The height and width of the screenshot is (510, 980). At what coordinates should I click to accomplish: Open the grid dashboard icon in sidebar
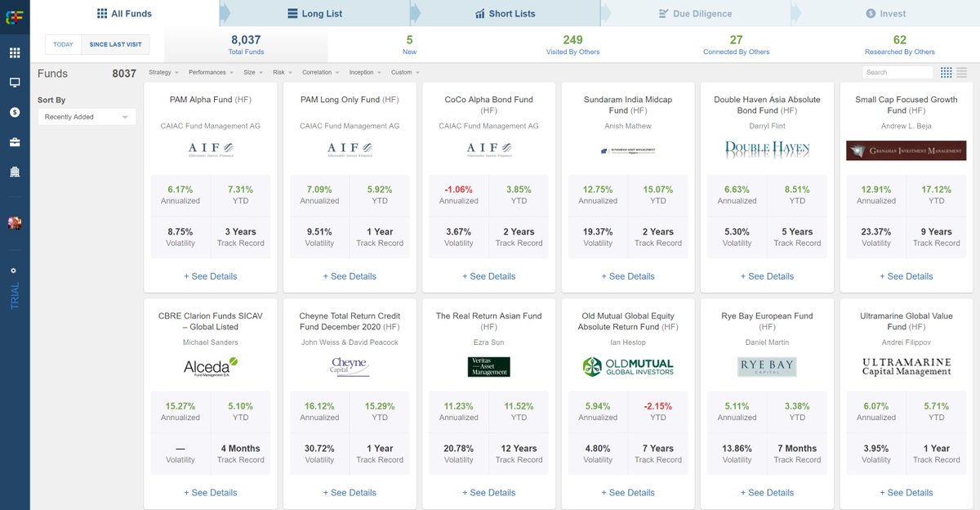(x=15, y=53)
